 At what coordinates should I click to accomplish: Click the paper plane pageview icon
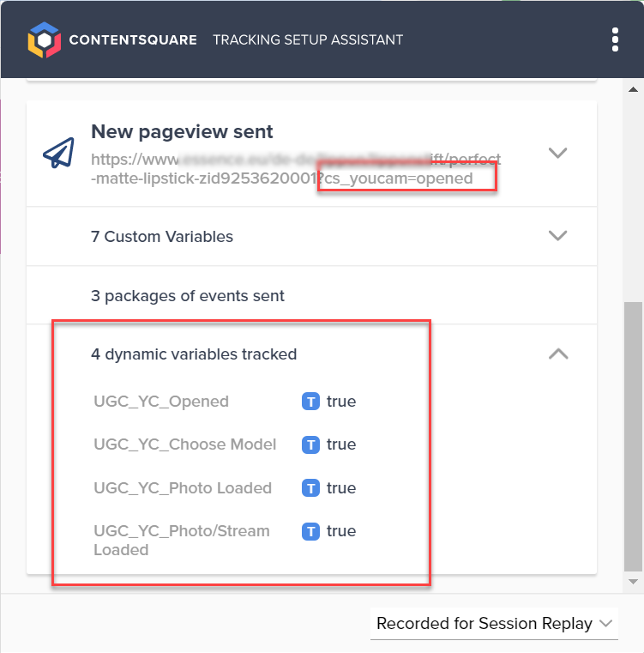click(58, 153)
